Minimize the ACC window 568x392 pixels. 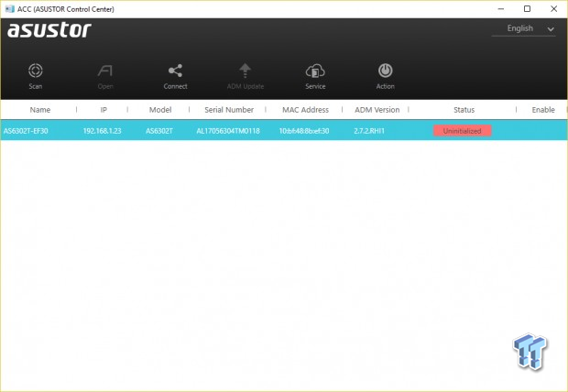(501, 8)
